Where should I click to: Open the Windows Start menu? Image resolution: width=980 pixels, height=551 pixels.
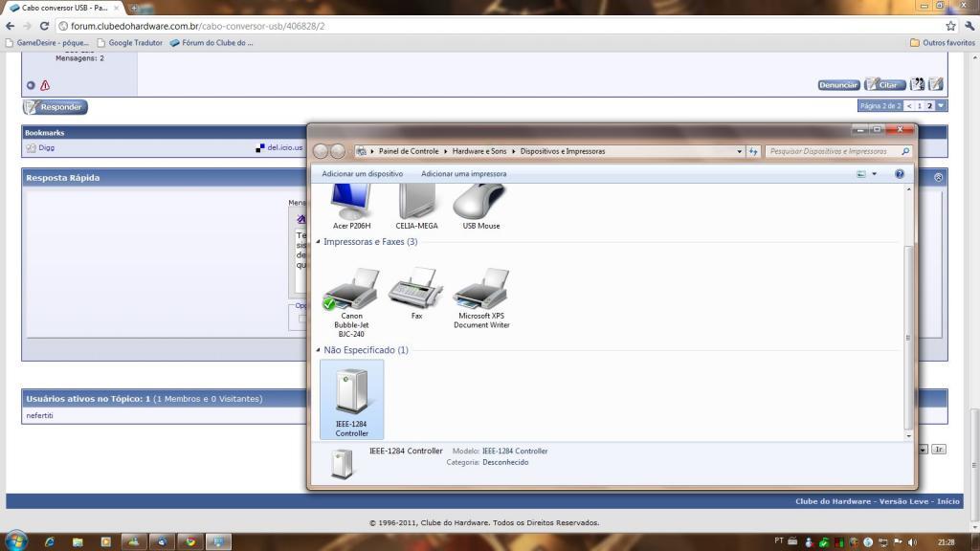[x=15, y=540]
